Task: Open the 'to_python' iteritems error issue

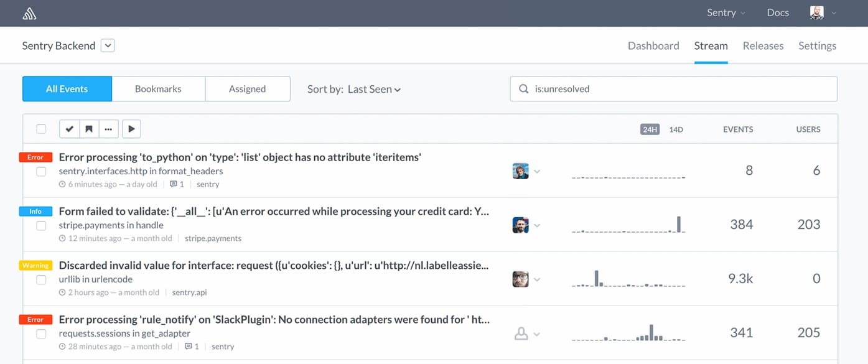Action: tap(240, 157)
